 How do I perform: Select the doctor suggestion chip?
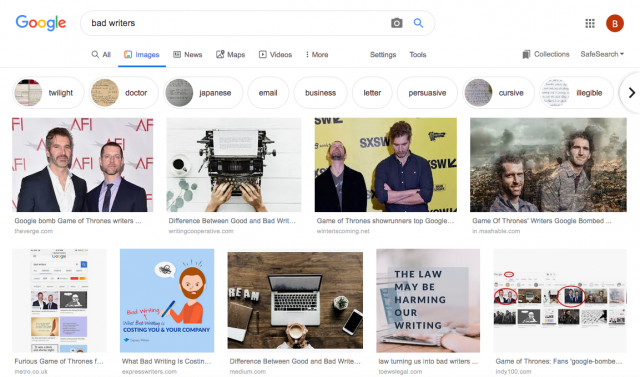124,93
